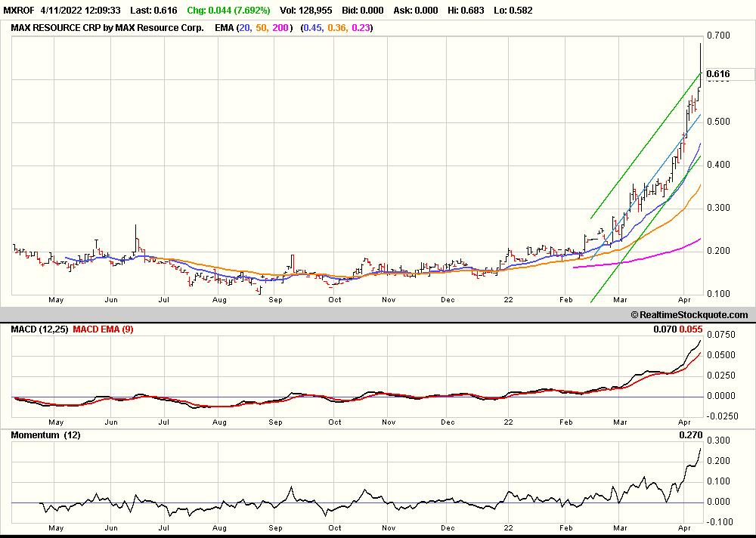Viewport: 756px width, 538px height.
Task: Click the 0.700 price axis label
Action: tap(717, 36)
